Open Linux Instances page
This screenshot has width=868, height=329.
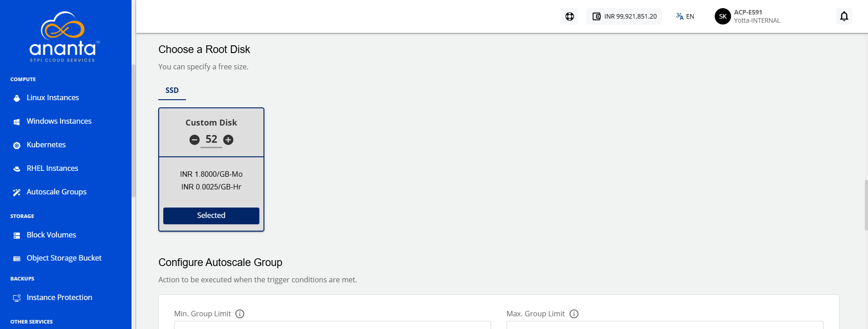[53, 97]
